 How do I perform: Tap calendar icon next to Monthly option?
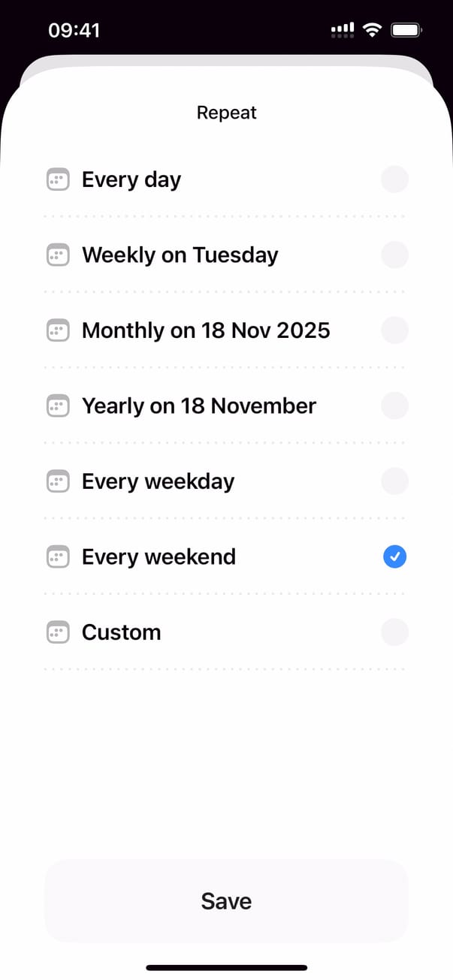[x=58, y=330]
